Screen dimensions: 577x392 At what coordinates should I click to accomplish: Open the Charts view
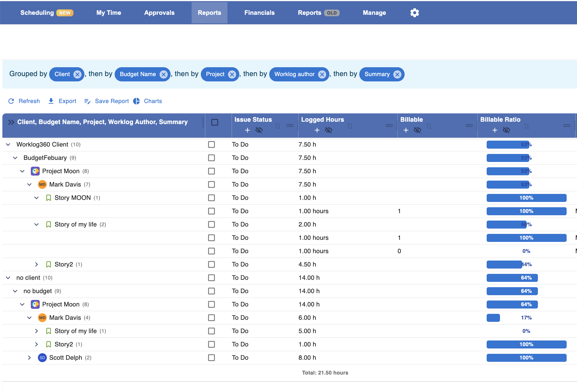click(x=148, y=101)
